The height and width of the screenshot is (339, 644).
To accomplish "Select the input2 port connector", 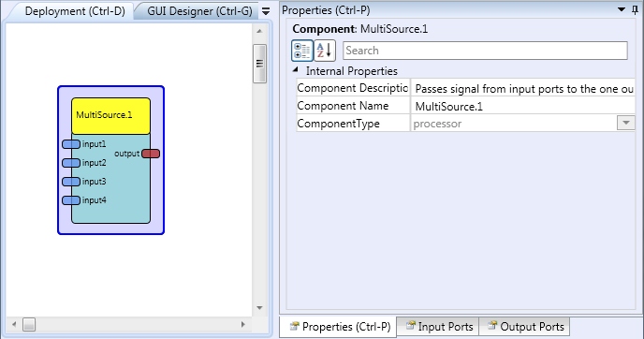I will click(x=71, y=163).
